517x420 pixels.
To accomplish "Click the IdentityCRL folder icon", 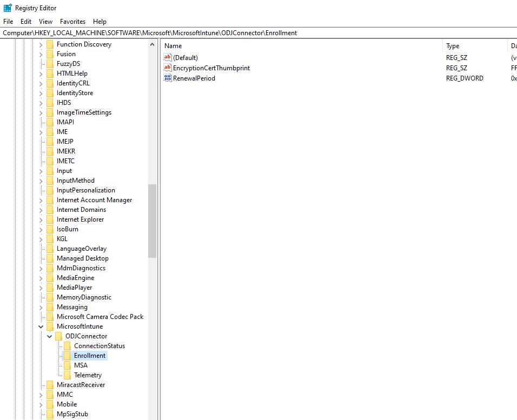I will (50, 83).
